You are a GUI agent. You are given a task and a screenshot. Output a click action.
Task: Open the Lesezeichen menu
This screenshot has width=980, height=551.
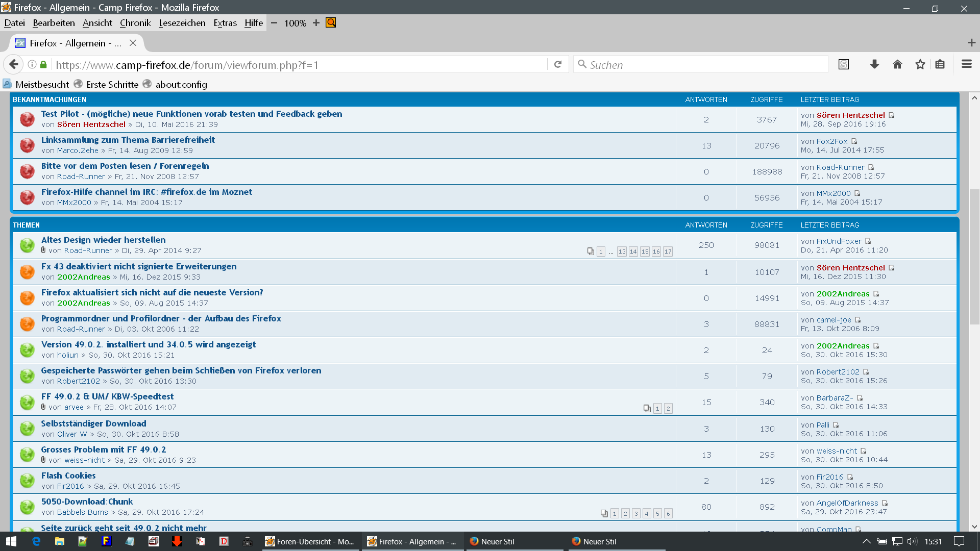pos(182,23)
